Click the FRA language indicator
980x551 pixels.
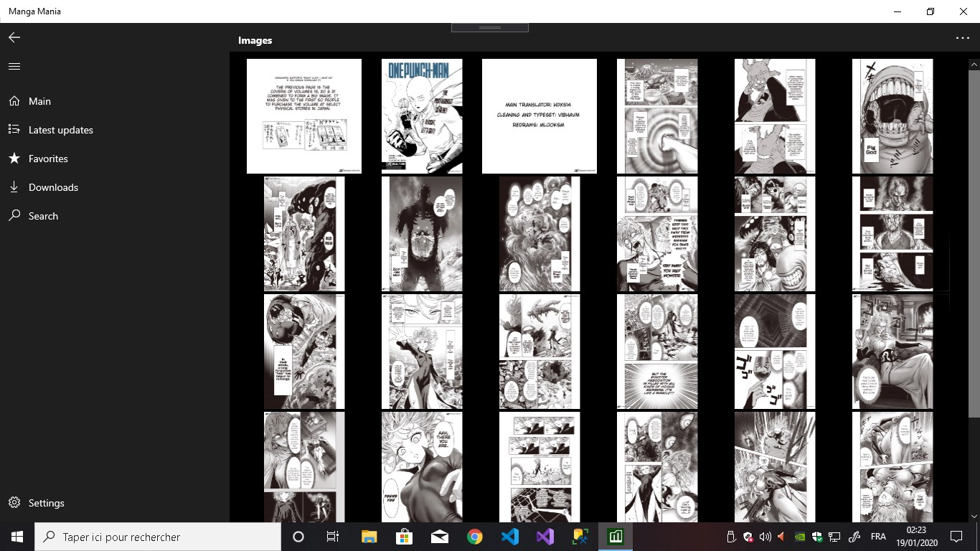pos(878,537)
